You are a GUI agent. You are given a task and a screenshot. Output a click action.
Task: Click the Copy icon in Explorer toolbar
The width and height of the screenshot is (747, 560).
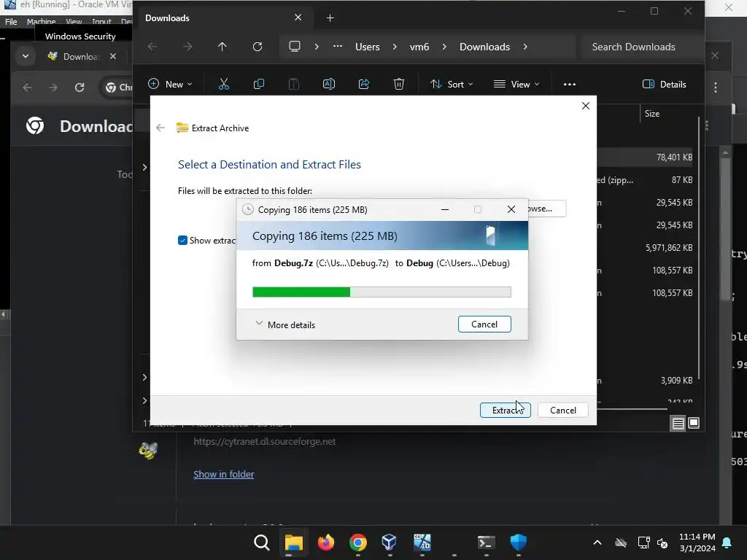(x=259, y=85)
